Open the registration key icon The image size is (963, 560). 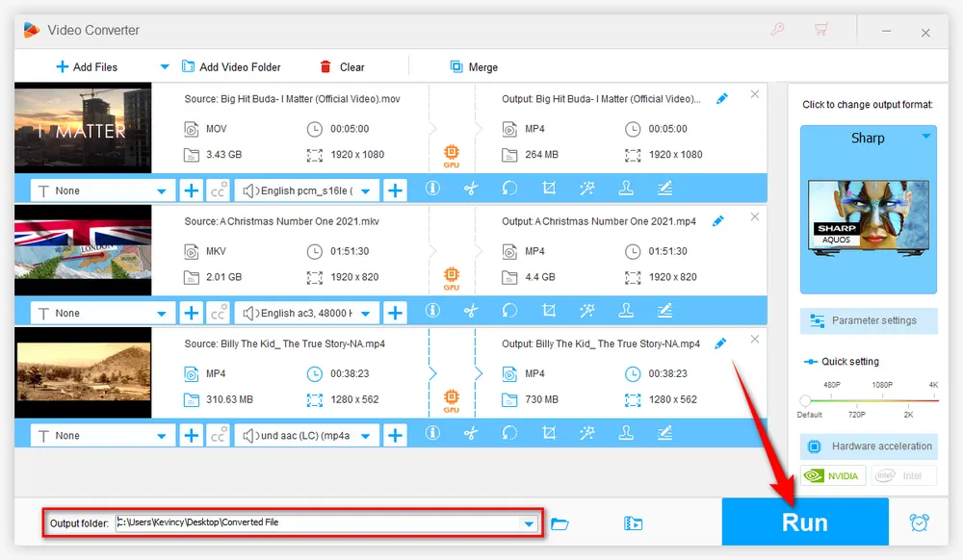pyautogui.click(x=777, y=29)
